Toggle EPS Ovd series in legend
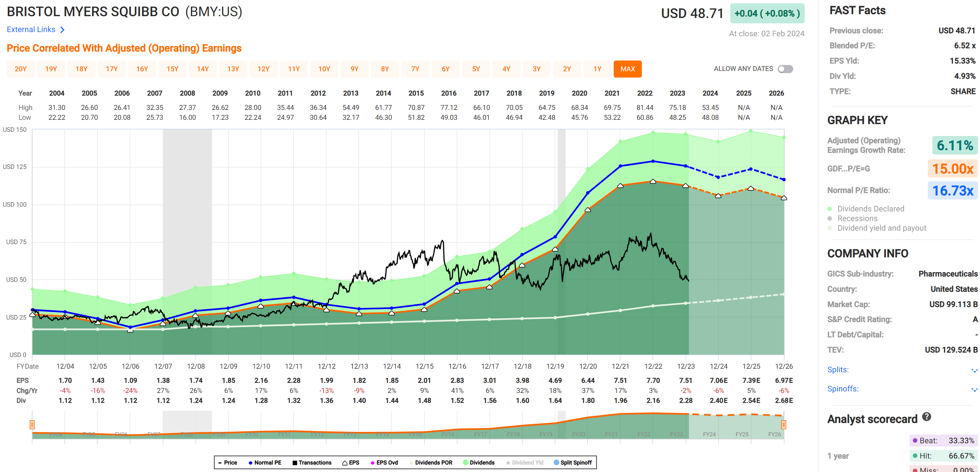 (x=384, y=462)
